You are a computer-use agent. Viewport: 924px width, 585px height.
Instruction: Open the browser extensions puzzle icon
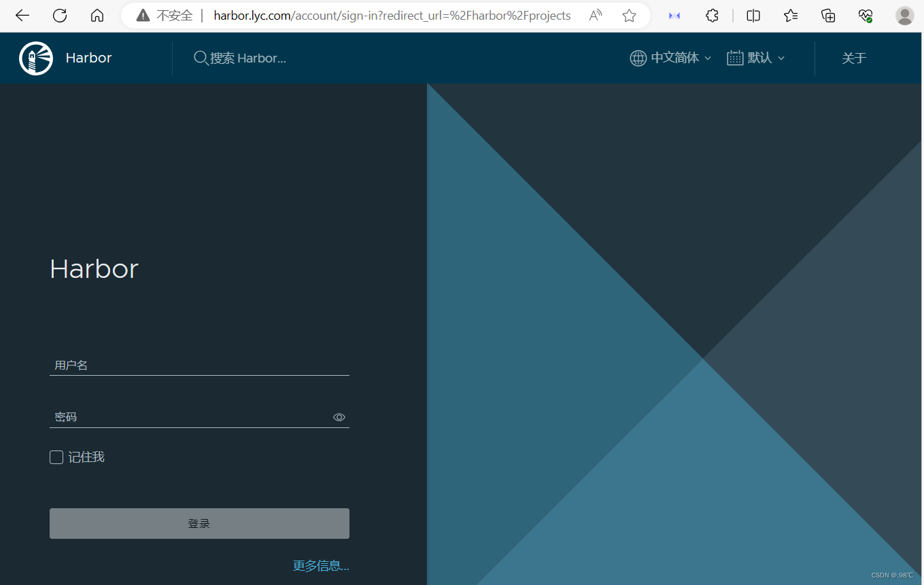coord(712,16)
